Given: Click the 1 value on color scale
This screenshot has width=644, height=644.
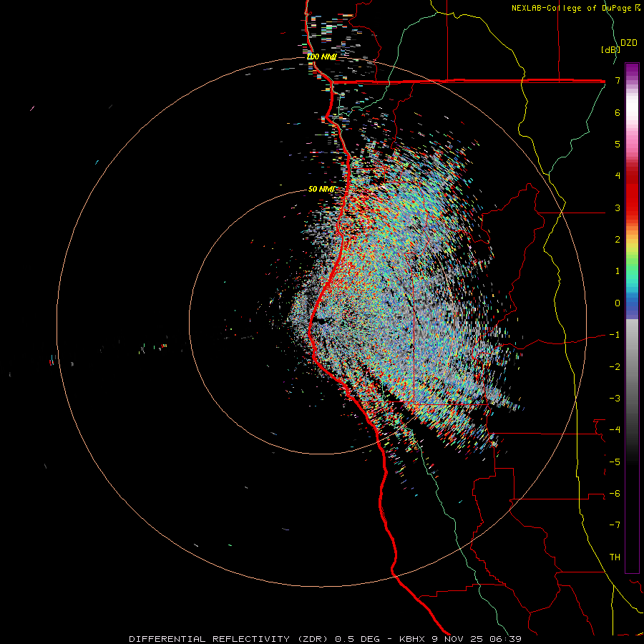Looking at the screenshot, I should coord(618,271).
